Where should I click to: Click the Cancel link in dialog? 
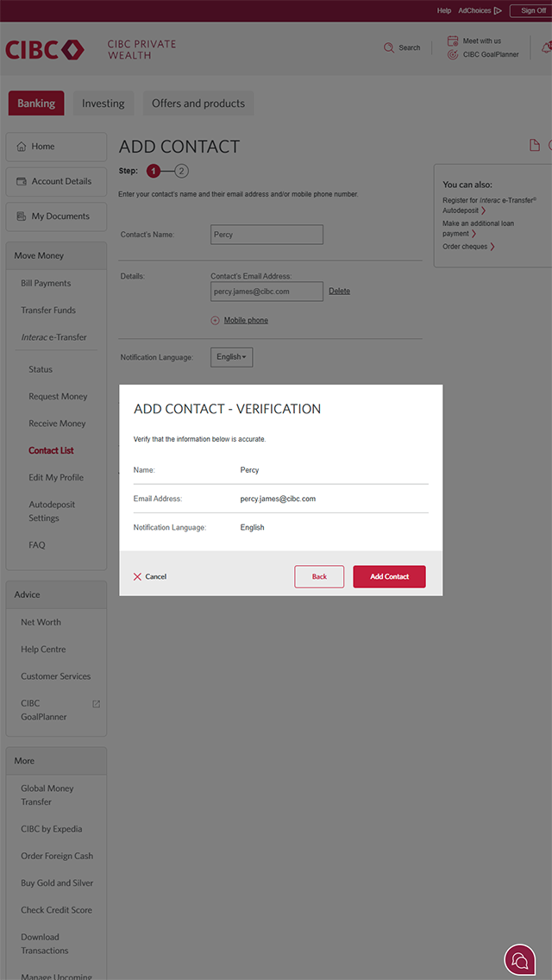(x=155, y=577)
